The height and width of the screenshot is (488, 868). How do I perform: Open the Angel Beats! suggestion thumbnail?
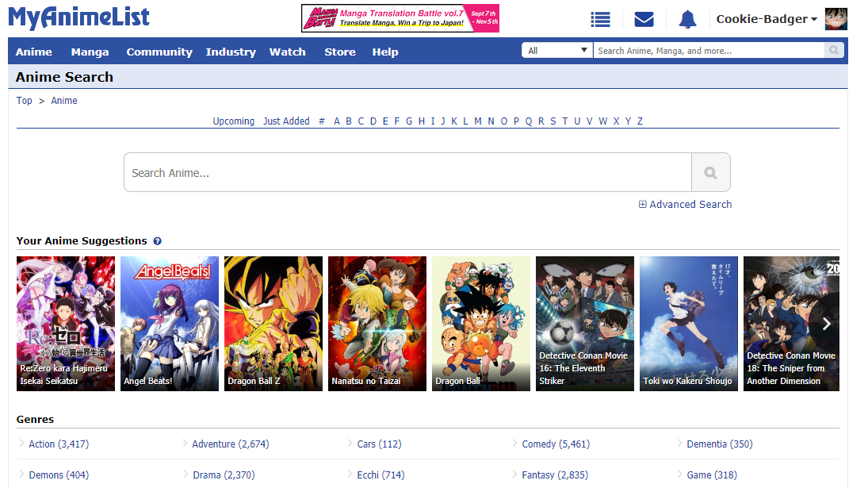coord(169,323)
